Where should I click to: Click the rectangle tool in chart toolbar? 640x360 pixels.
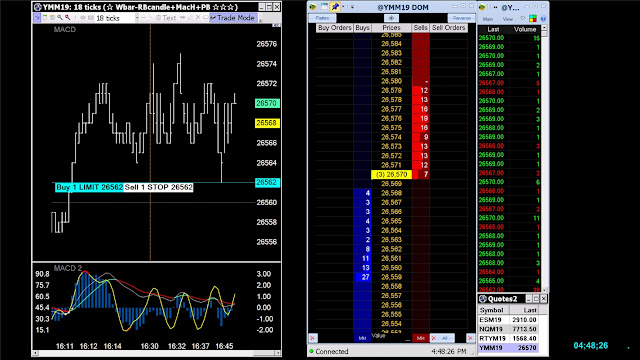[205, 18]
